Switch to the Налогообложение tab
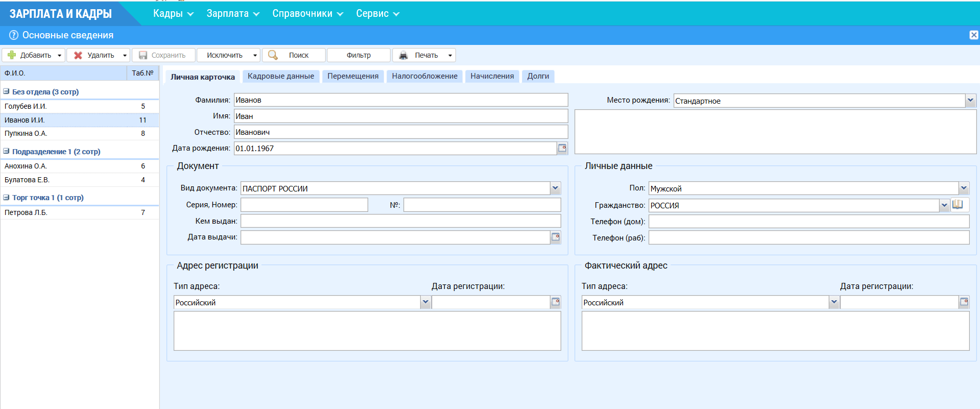Screen dimensions: 980x409 pos(424,76)
